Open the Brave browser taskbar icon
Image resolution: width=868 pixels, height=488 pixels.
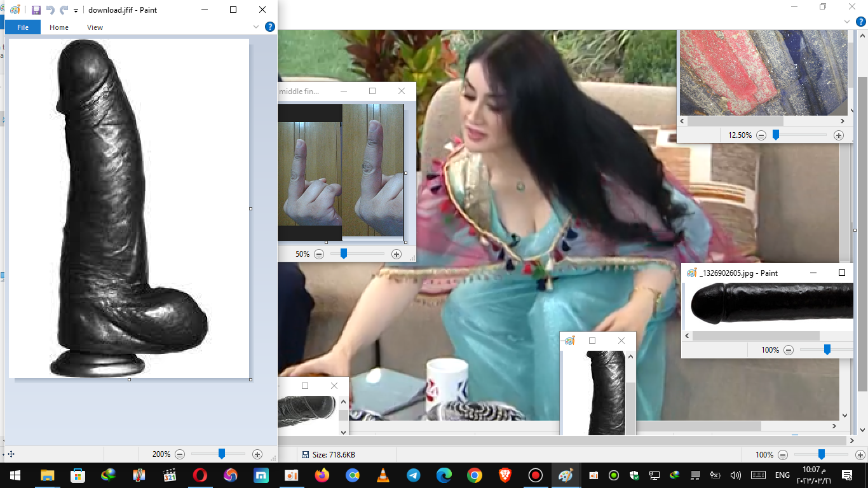click(x=505, y=475)
